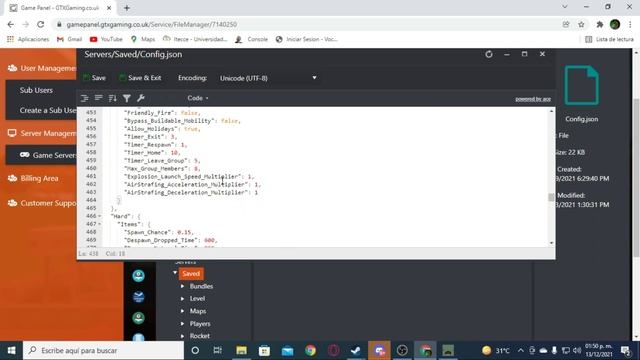Click the editor scroll down arrow
The height and width of the screenshot is (360, 640).
[x=551, y=243]
